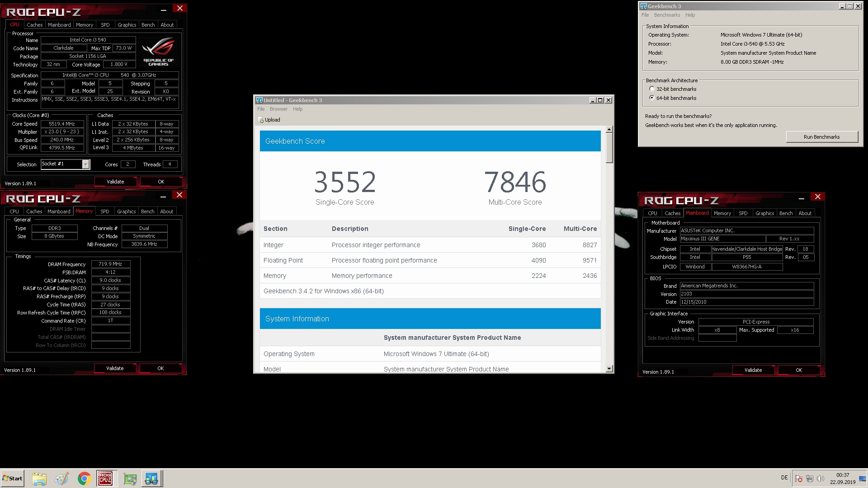Open About tab in top-left CPU-Z

click(167, 25)
